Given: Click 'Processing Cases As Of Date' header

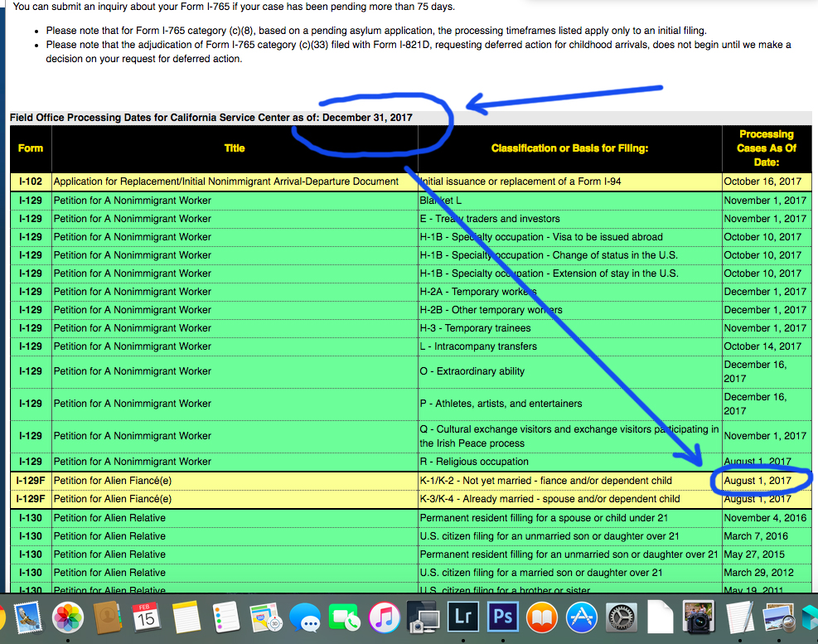Looking at the screenshot, I should point(767,148).
